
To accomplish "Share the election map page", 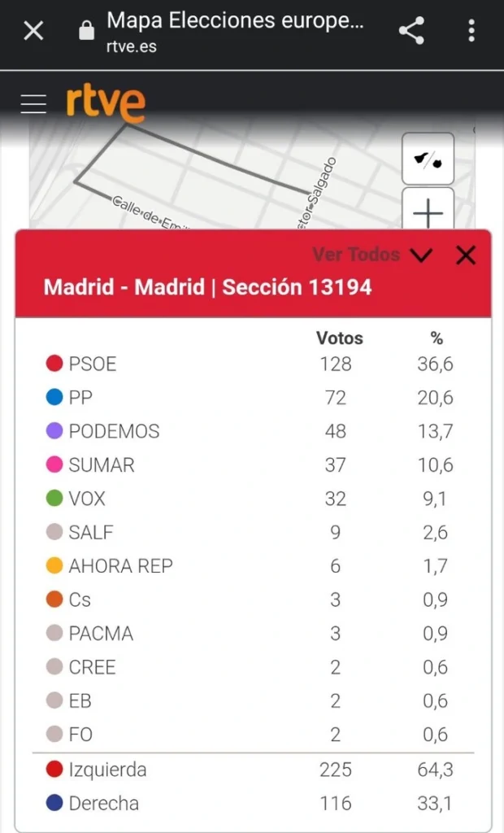I will click(412, 30).
